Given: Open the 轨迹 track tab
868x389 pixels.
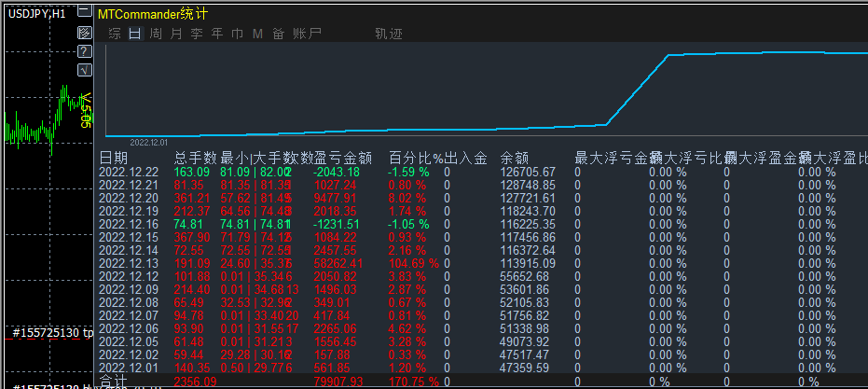Looking at the screenshot, I should (x=389, y=34).
